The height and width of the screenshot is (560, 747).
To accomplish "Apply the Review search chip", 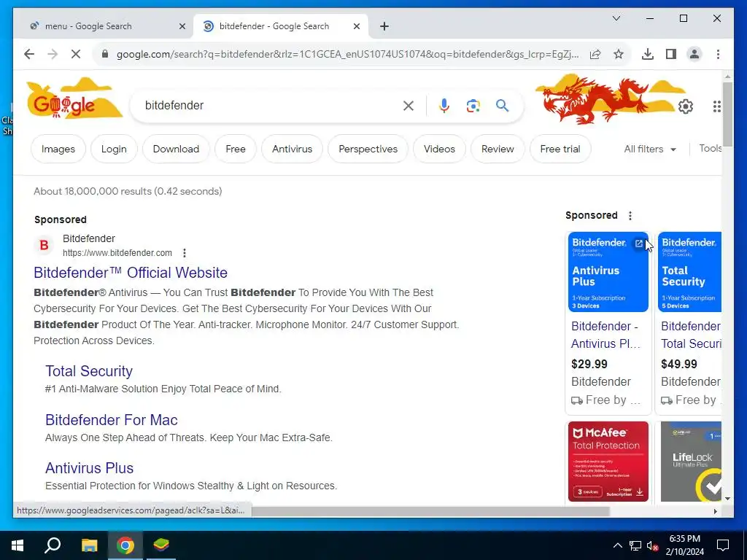I will [498, 149].
